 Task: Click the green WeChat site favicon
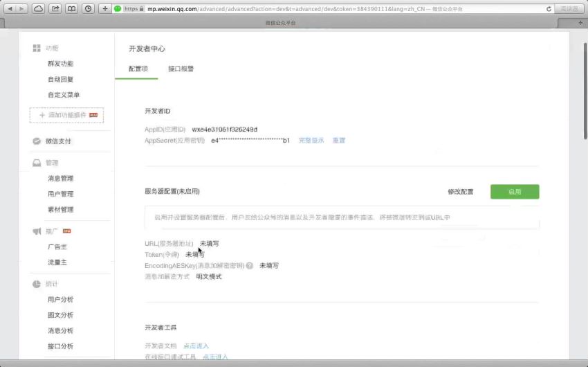[118, 8]
